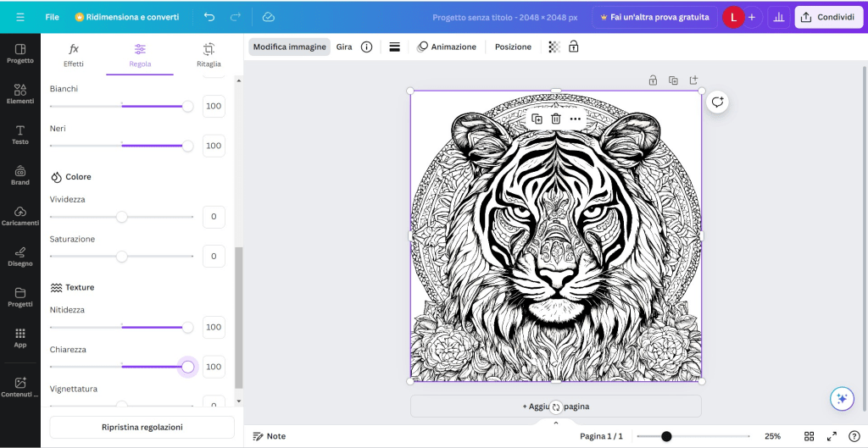
Task: Open analytics bar chart icon
Action: pos(778,17)
